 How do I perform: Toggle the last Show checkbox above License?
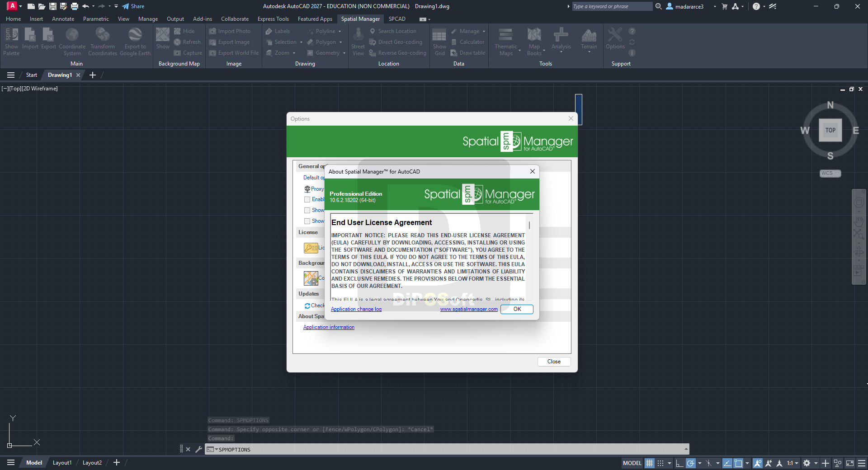coord(307,221)
